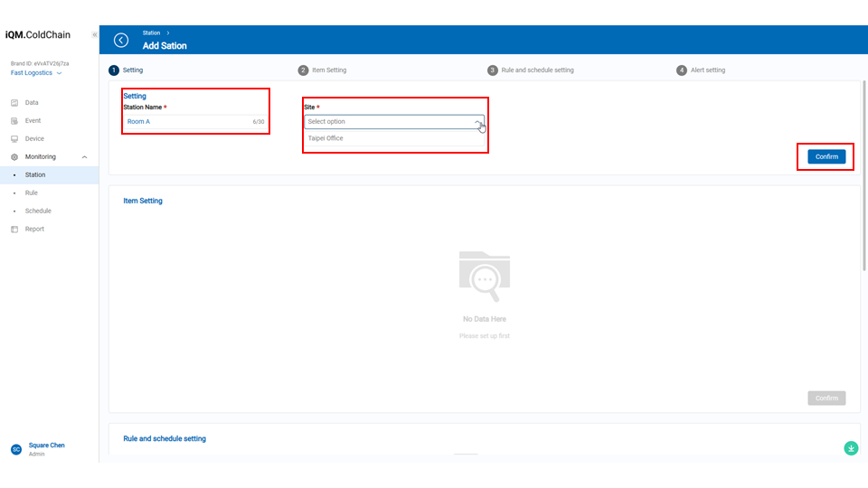Collapse the sidebar with double-chevron icon
The width and height of the screenshot is (868, 488).
[x=95, y=35]
